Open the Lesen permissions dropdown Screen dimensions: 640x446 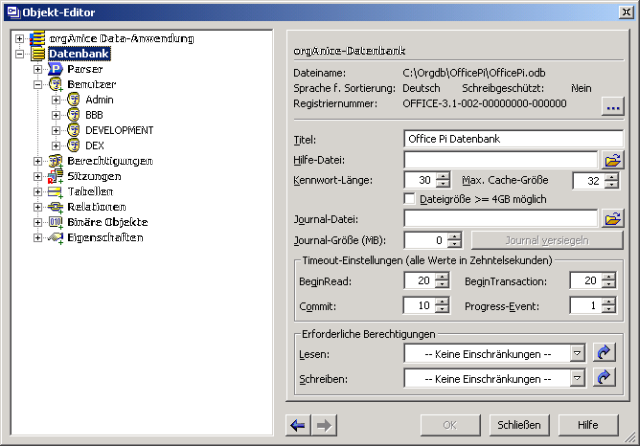577,353
